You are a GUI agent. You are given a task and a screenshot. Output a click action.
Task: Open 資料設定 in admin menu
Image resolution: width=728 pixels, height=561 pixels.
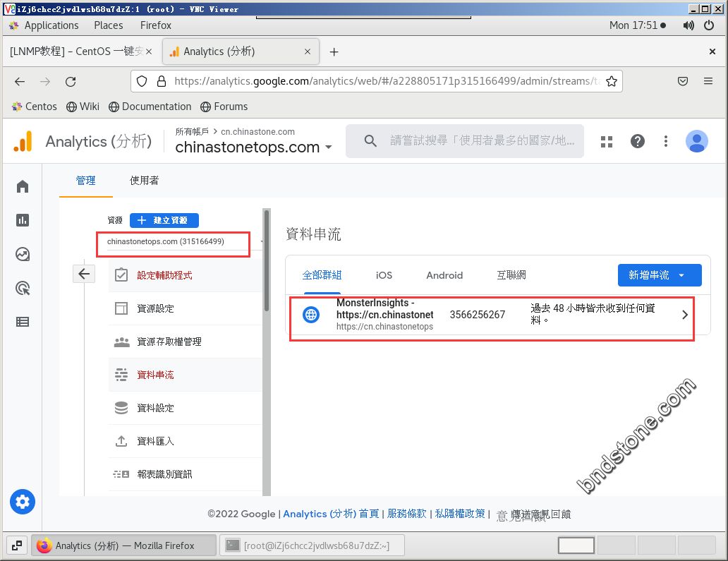click(x=186, y=408)
